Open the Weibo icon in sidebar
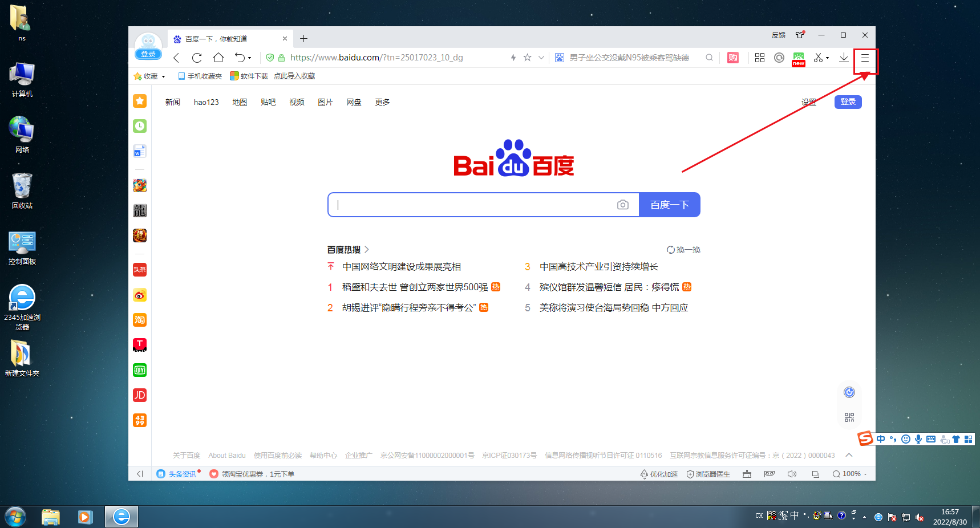The image size is (980, 528). [140, 295]
